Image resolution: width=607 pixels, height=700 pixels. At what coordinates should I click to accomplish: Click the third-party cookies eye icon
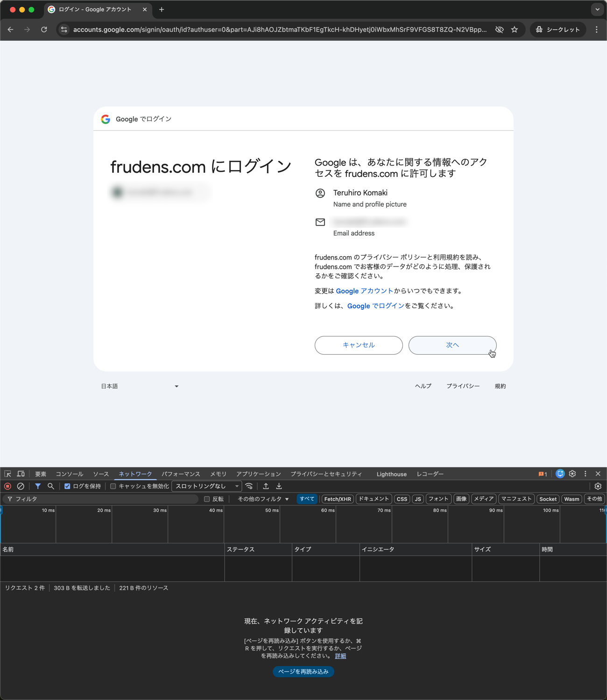(500, 29)
